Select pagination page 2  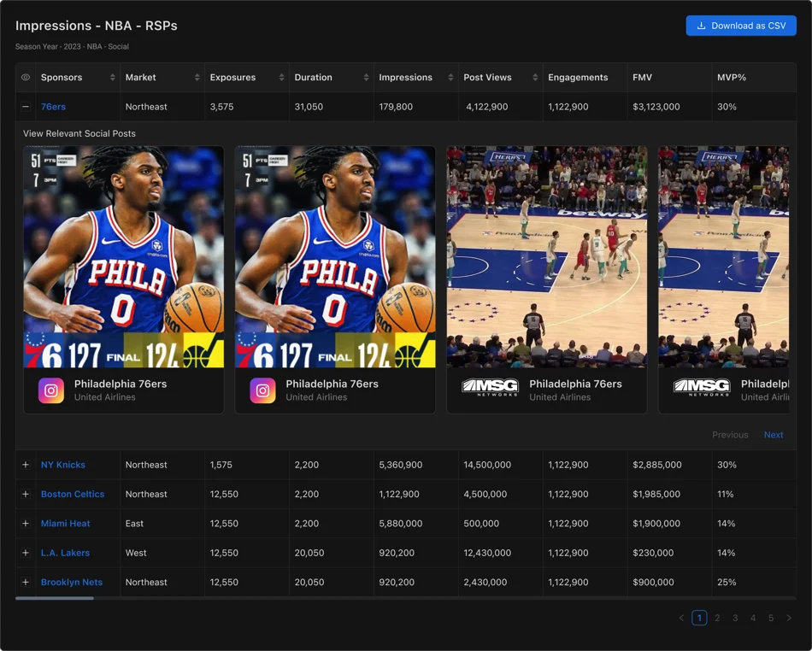(717, 618)
